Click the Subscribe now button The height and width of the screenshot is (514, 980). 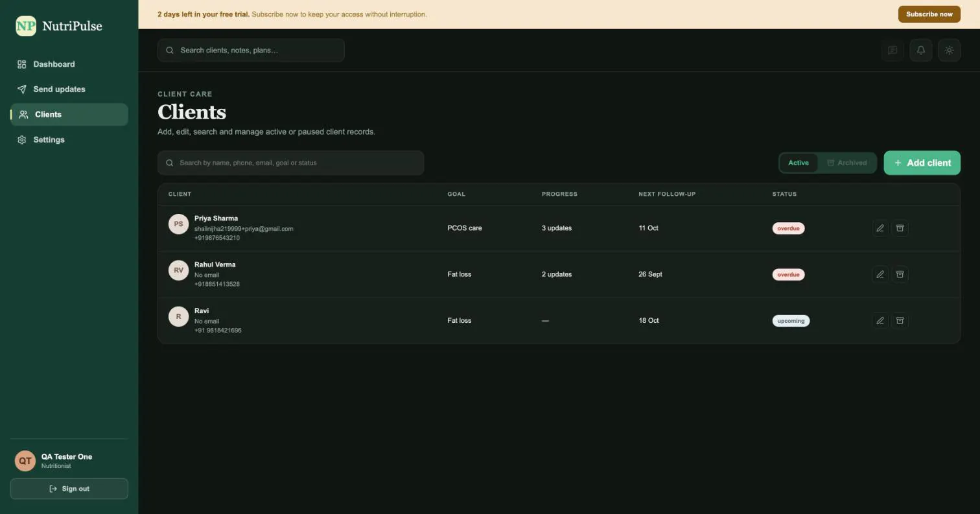(929, 14)
